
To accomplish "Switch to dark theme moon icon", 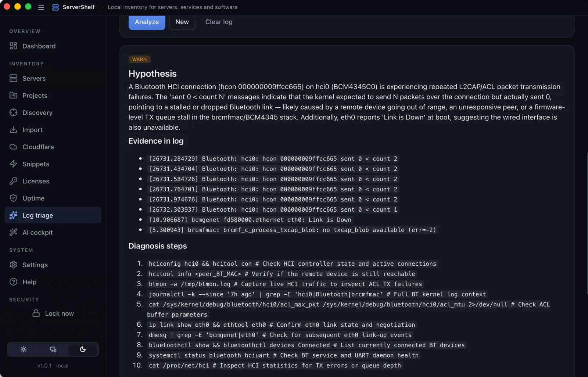I will tap(83, 349).
